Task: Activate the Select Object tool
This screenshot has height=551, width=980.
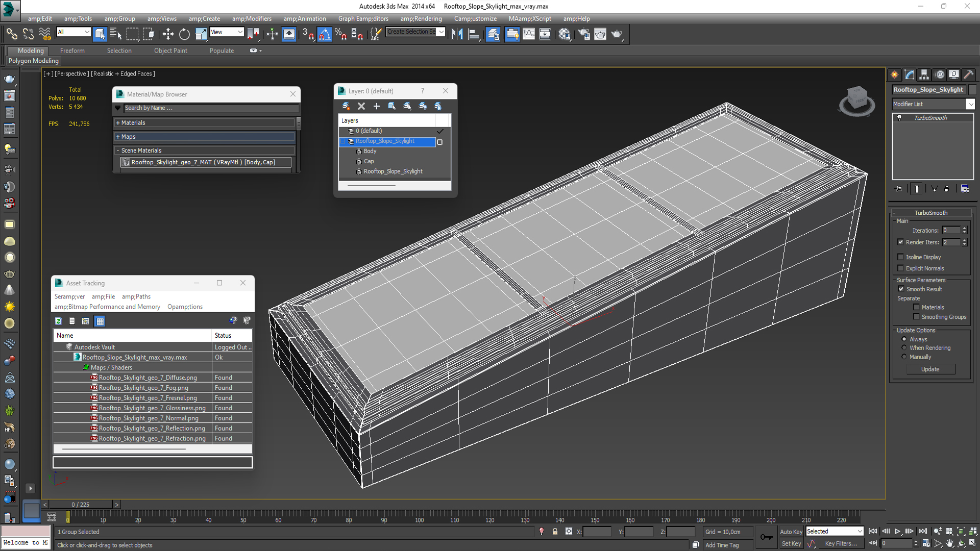Action: [x=100, y=34]
